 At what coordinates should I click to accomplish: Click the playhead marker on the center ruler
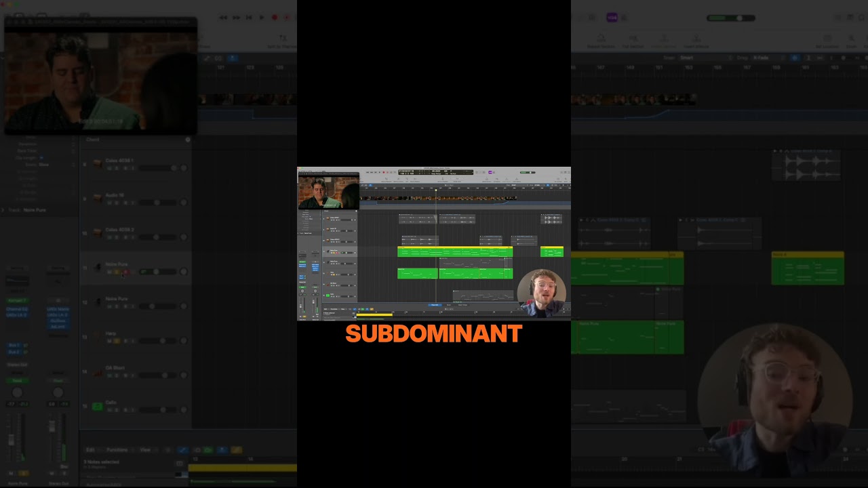tap(436, 190)
